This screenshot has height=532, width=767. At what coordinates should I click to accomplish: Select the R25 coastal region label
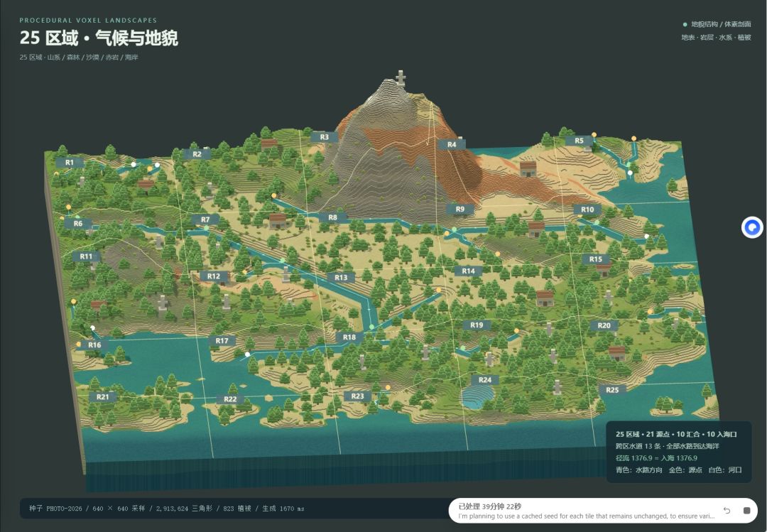click(x=612, y=390)
